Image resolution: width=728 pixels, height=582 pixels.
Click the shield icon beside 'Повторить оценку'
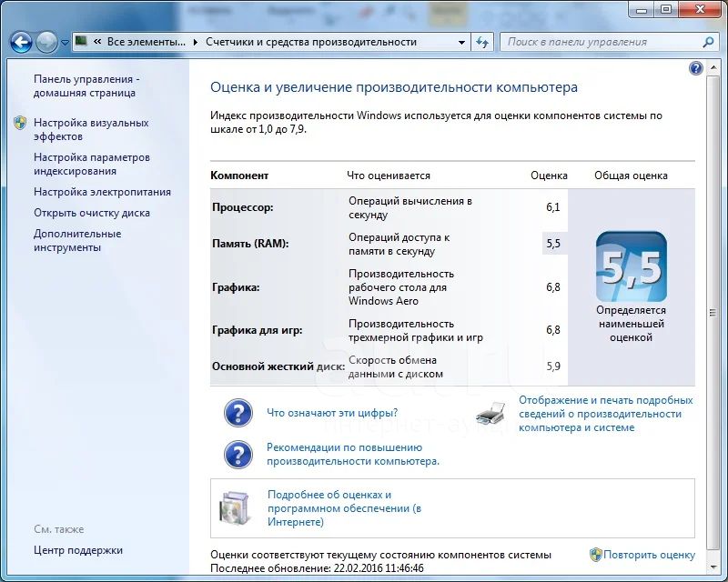pos(596,555)
